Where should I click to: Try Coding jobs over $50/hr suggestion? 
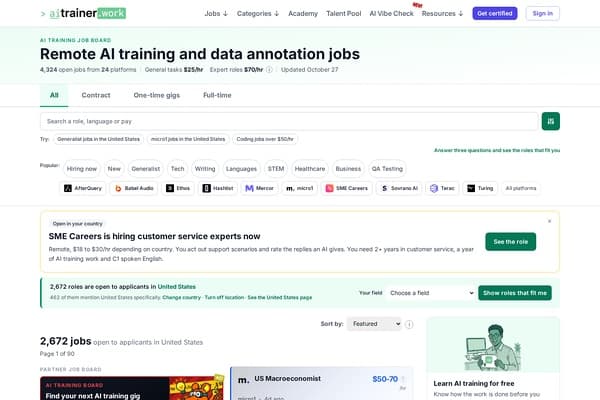pyautogui.click(x=265, y=139)
